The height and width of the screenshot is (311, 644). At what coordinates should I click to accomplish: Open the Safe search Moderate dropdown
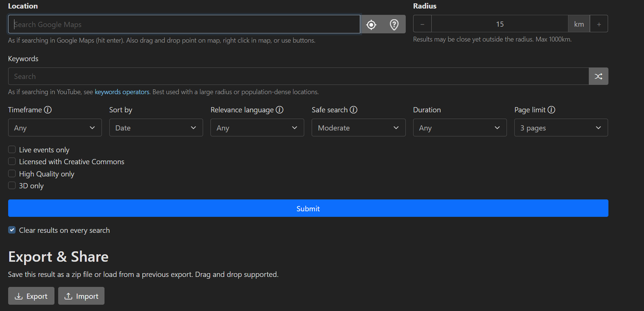pyautogui.click(x=358, y=128)
